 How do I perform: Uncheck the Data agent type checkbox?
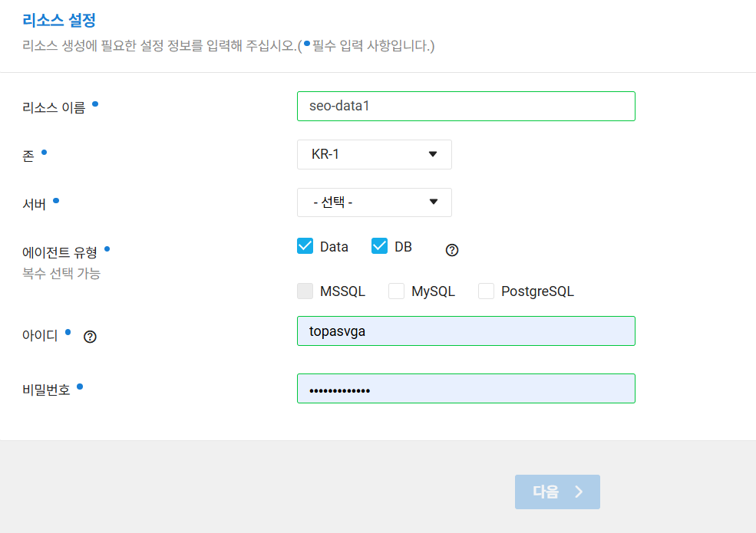tap(305, 246)
